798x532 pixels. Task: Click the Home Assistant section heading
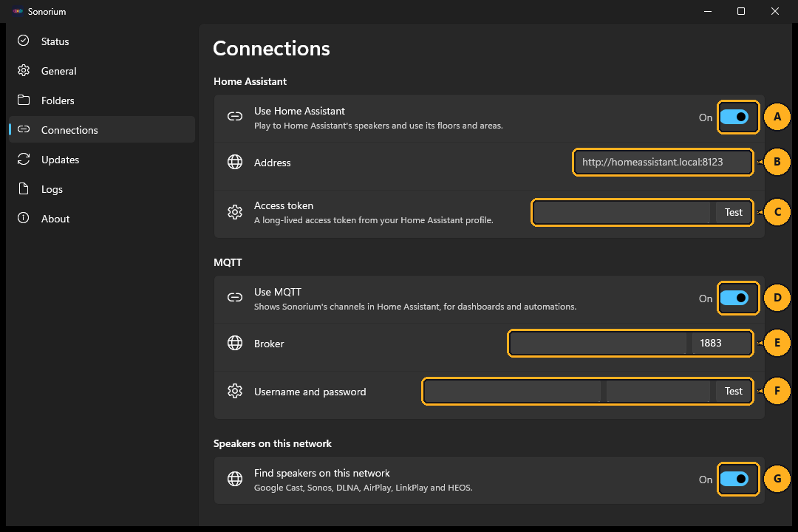250,81
